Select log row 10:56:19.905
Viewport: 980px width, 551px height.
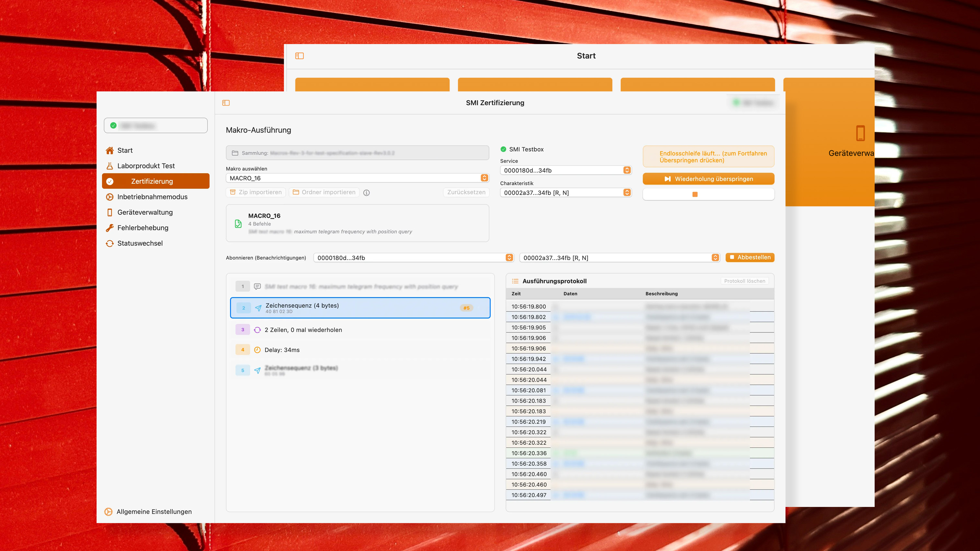tap(640, 327)
